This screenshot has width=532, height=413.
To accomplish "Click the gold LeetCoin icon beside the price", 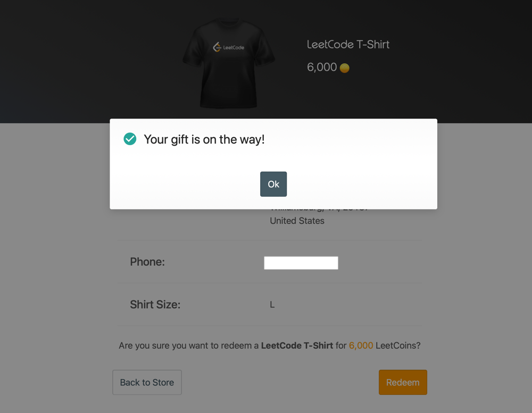I will point(345,68).
